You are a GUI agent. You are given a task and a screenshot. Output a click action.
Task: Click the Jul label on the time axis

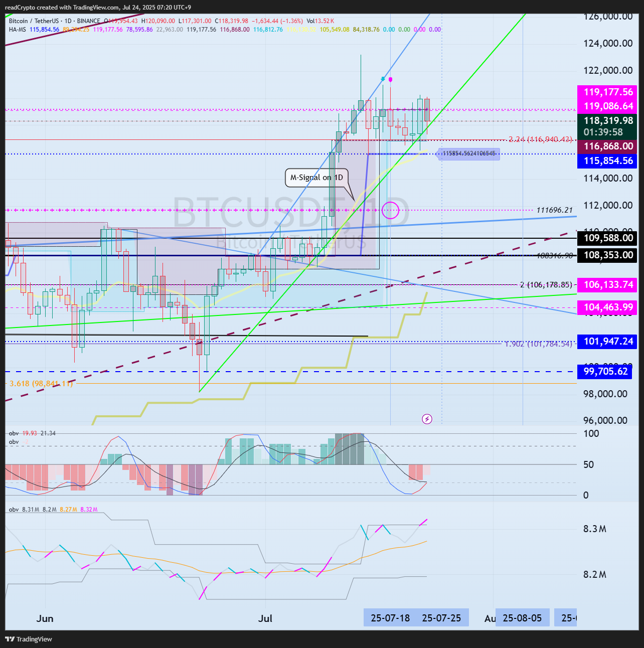(x=265, y=618)
